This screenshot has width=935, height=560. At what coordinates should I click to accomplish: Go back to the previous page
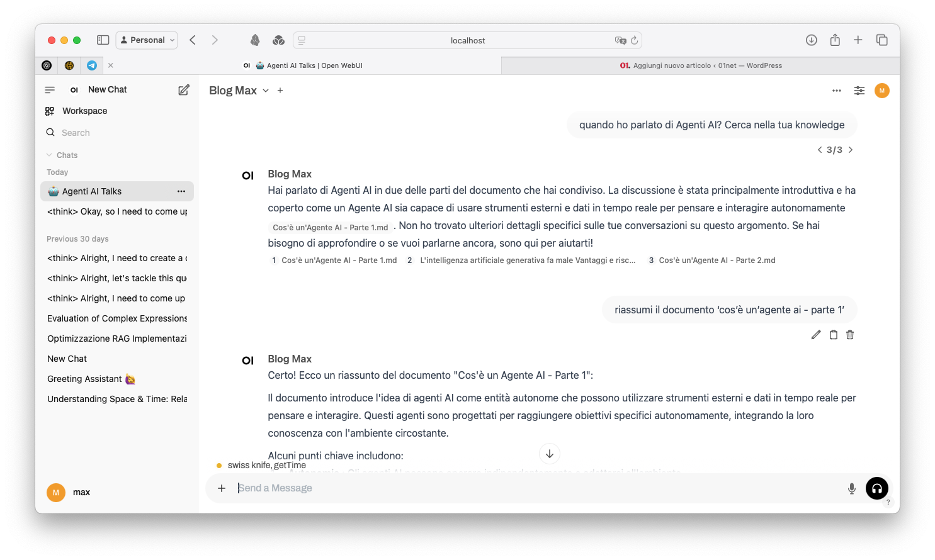[193, 40]
